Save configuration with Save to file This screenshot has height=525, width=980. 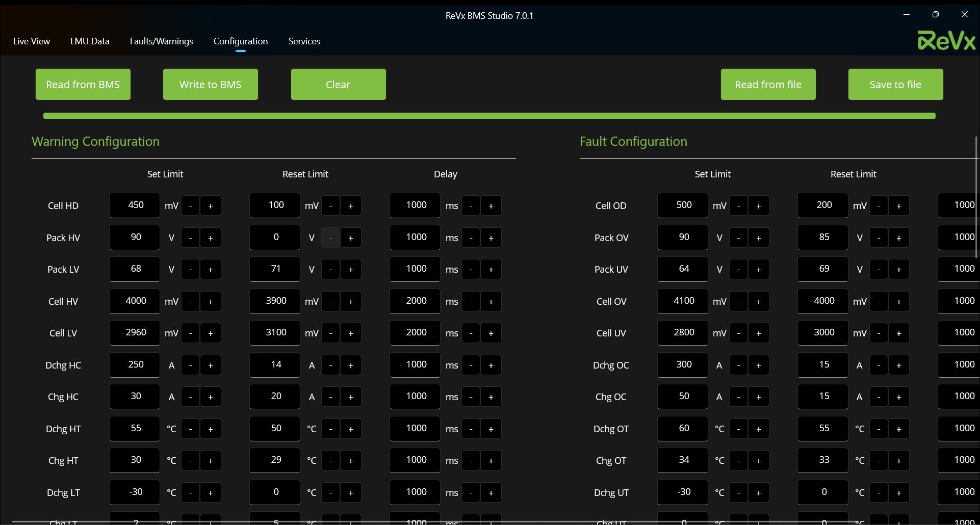[895, 85]
